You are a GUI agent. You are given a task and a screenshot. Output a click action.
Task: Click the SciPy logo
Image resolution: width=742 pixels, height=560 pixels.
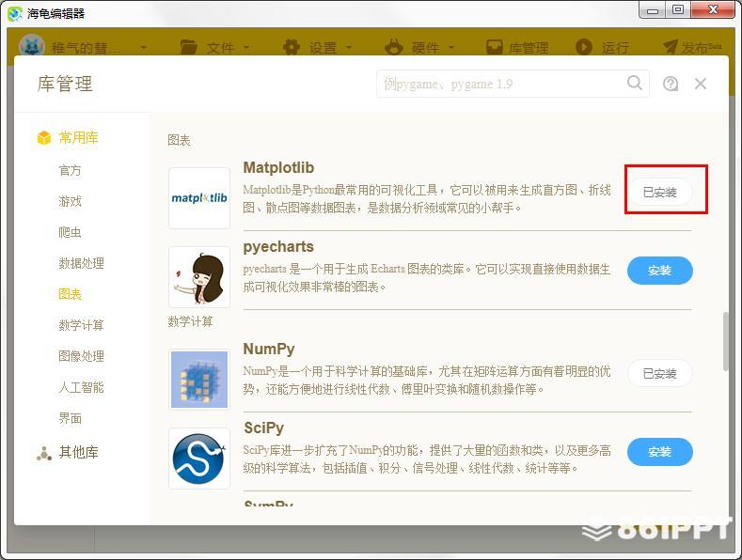coord(199,459)
